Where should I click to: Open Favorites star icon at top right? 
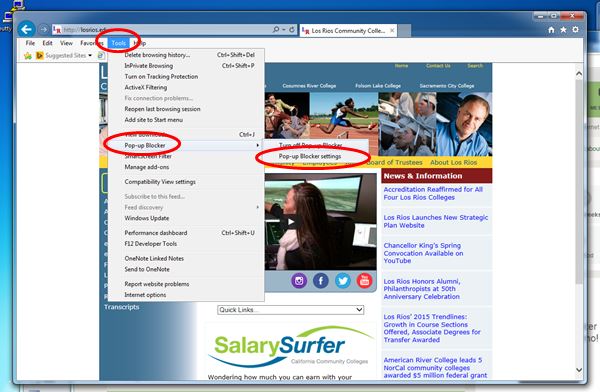563,30
